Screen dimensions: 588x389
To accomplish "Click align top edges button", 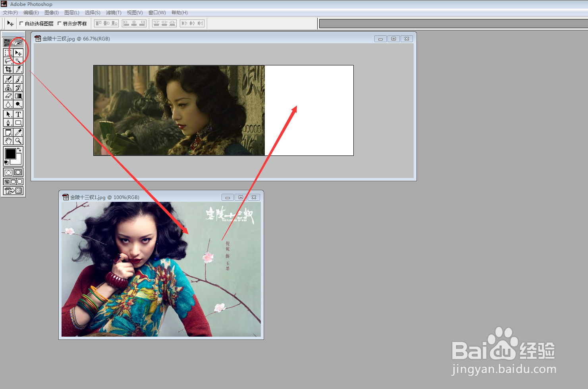I will click(x=98, y=23).
